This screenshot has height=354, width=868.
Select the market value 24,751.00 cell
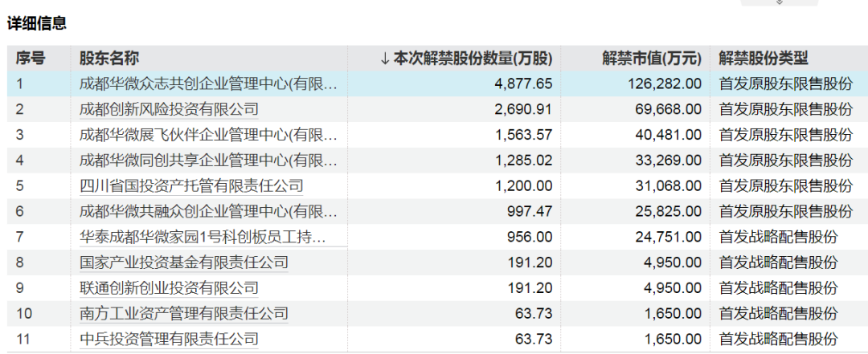669,237
